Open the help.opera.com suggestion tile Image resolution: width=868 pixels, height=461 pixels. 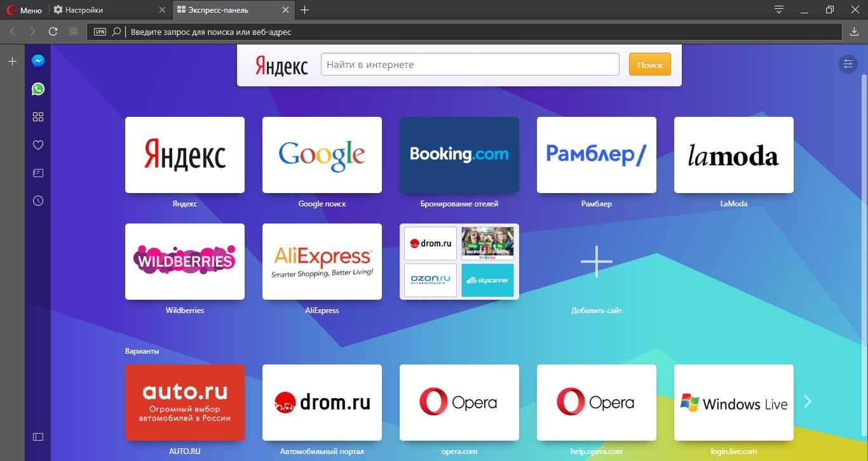click(597, 403)
